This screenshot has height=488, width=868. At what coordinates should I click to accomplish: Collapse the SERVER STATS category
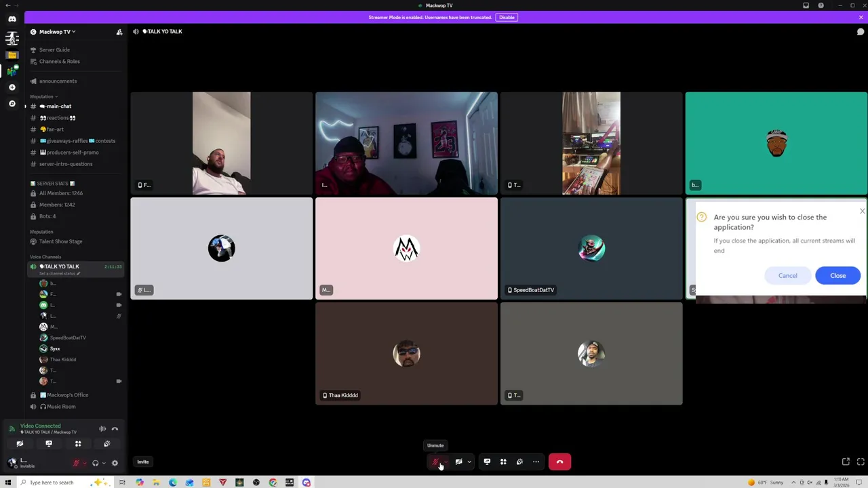(53, 183)
